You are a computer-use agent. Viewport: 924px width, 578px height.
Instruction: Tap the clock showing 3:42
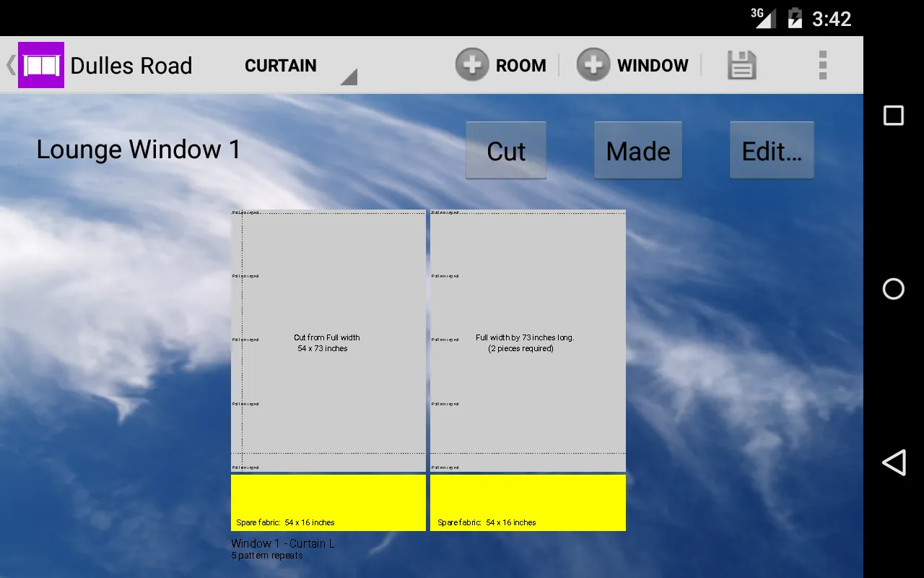tap(832, 19)
